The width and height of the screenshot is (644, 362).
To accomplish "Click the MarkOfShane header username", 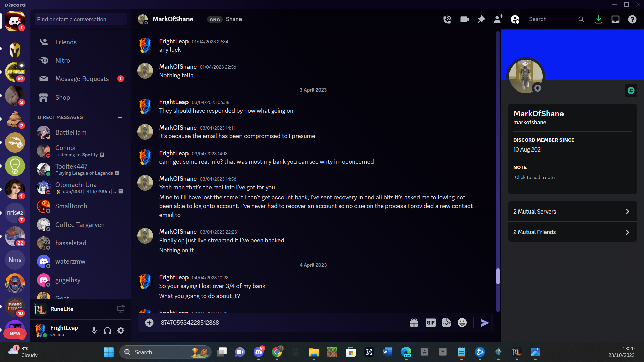I will (173, 19).
